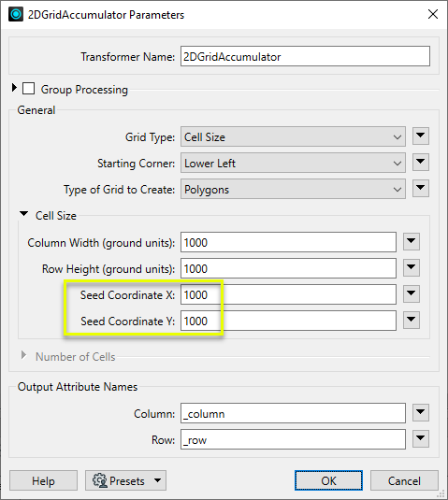Viewport: 448px width, 500px height.
Task: Open the arrow menu beside Seed Coordinate Y
Action: (x=412, y=321)
